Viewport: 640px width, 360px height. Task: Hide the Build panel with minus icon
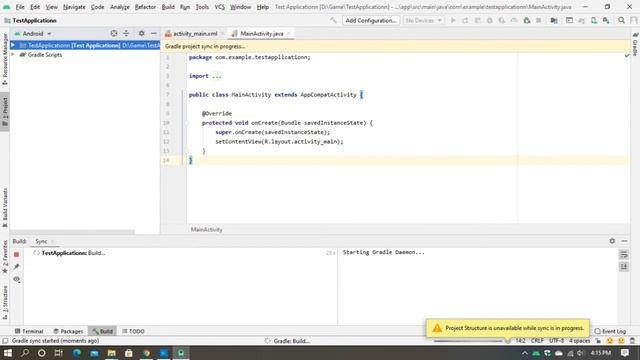point(624,241)
